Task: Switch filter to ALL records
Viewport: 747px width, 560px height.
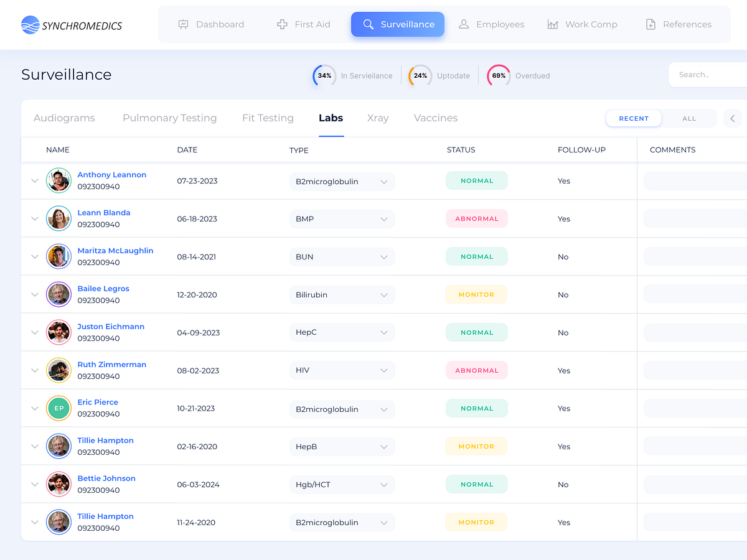Action: [688, 118]
